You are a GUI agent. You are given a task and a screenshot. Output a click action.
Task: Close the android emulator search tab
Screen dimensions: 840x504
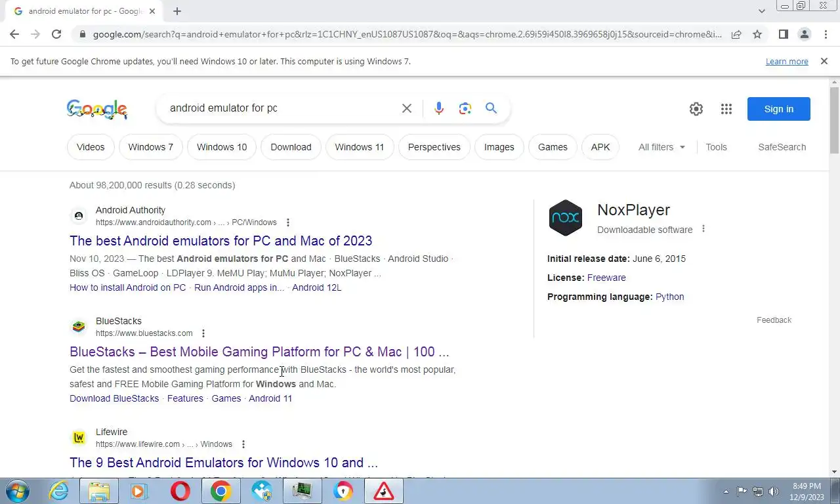[x=152, y=11]
